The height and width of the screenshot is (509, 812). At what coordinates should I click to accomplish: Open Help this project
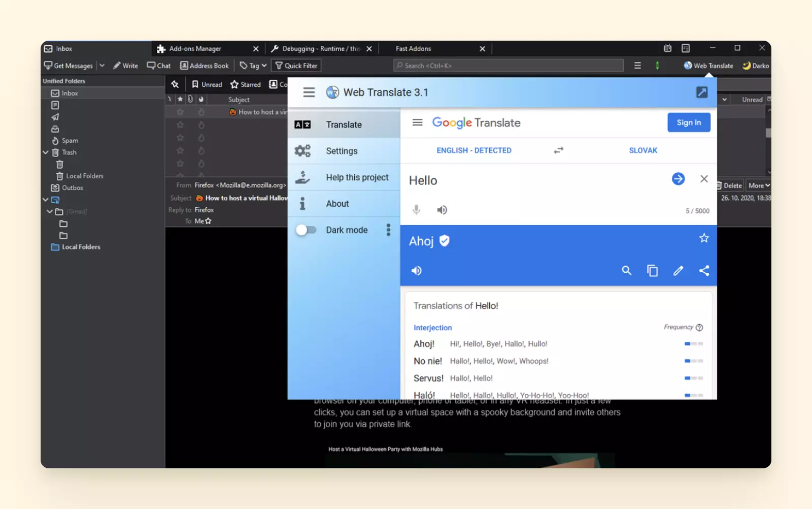[x=344, y=177]
